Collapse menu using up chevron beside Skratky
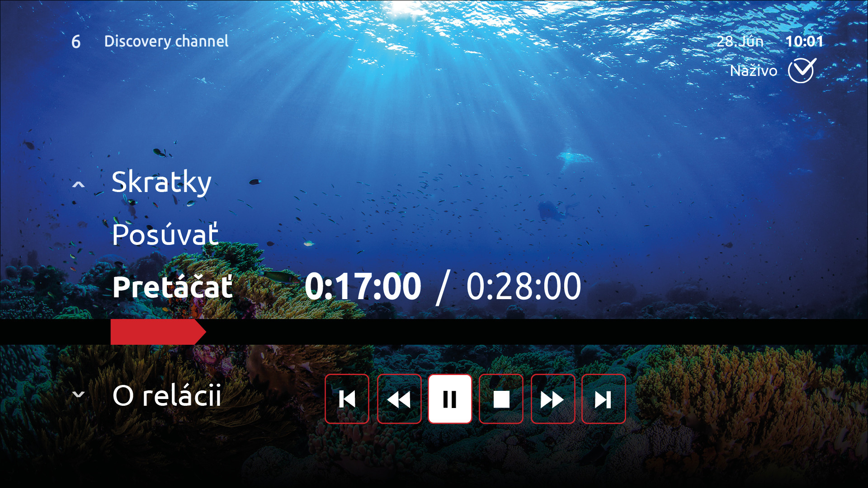The width and height of the screenshot is (868, 488). (79, 184)
